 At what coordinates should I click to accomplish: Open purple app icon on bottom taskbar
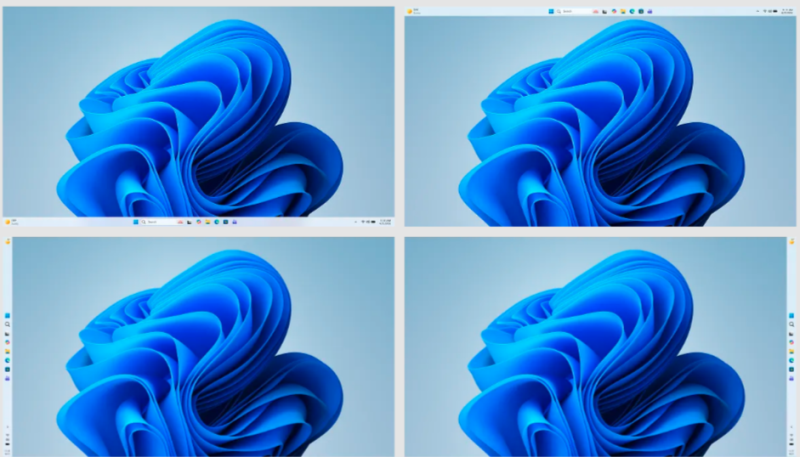click(x=235, y=222)
